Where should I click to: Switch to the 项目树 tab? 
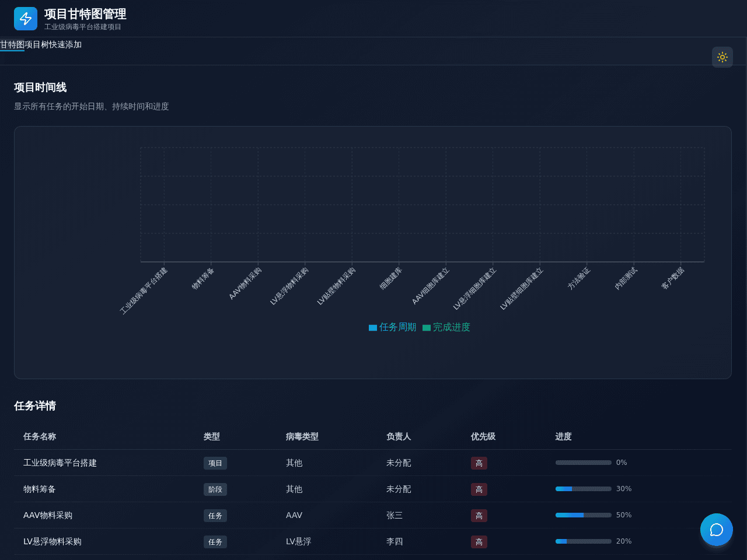tap(37, 45)
